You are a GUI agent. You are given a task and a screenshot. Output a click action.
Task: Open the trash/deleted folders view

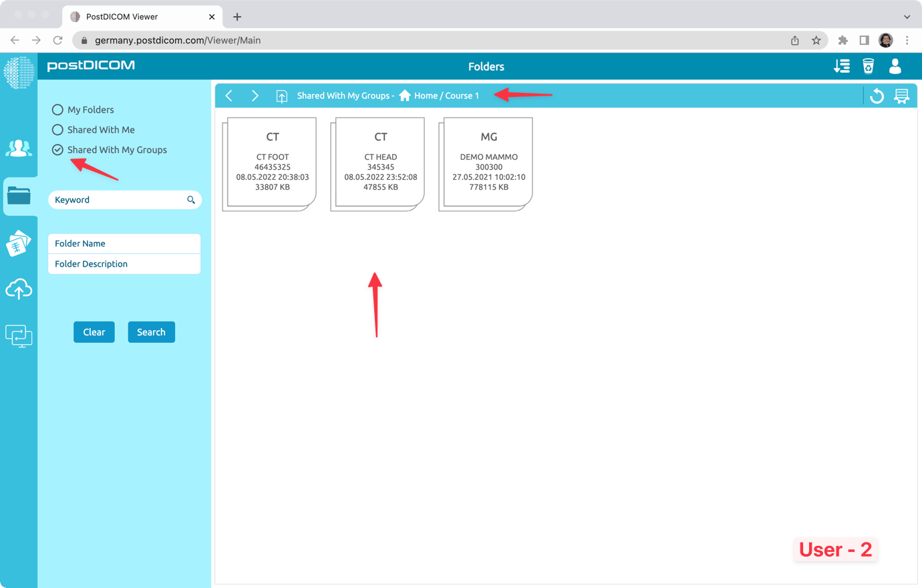click(x=868, y=66)
